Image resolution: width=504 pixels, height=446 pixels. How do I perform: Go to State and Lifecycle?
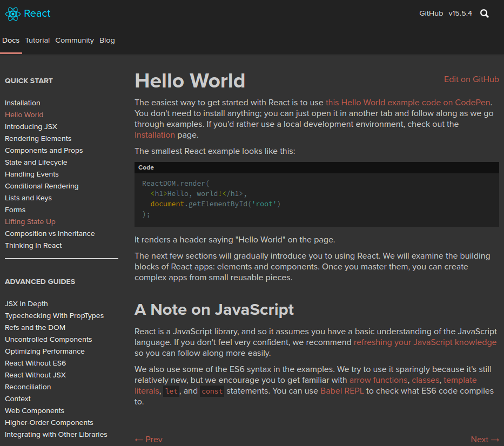[36, 163]
